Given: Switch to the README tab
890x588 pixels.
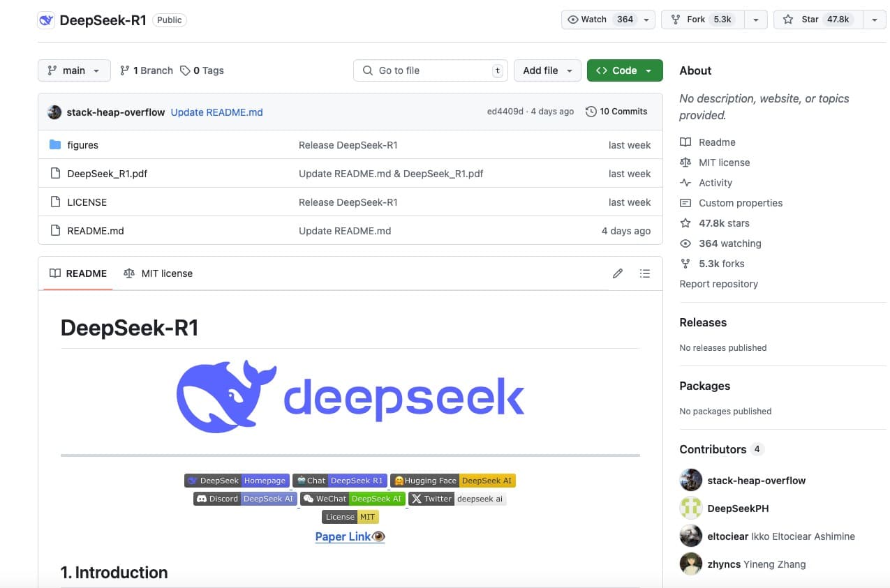Looking at the screenshot, I should 78,273.
